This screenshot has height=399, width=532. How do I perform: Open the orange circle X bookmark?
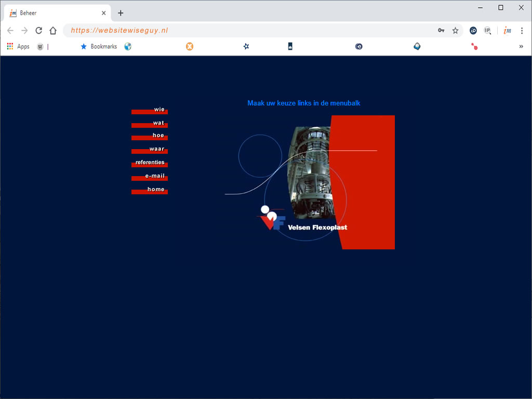(190, 46)
